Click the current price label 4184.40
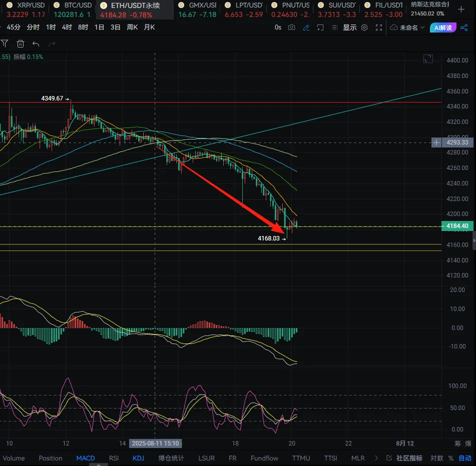Screen dimensions: 476x466 pyautogui.click(x=457, y=226)
